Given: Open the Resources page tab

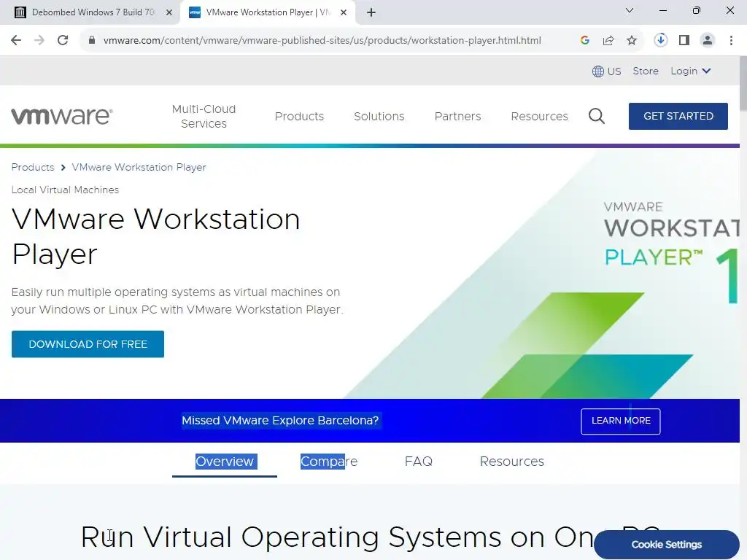Looking at the screenshot, I should click(512, 462).
